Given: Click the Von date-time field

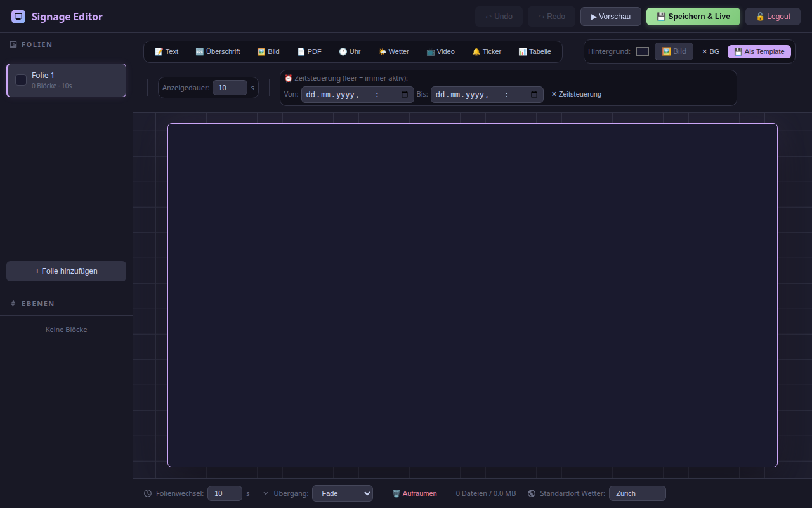Looking at the screenshot, I should pos(357,95).
